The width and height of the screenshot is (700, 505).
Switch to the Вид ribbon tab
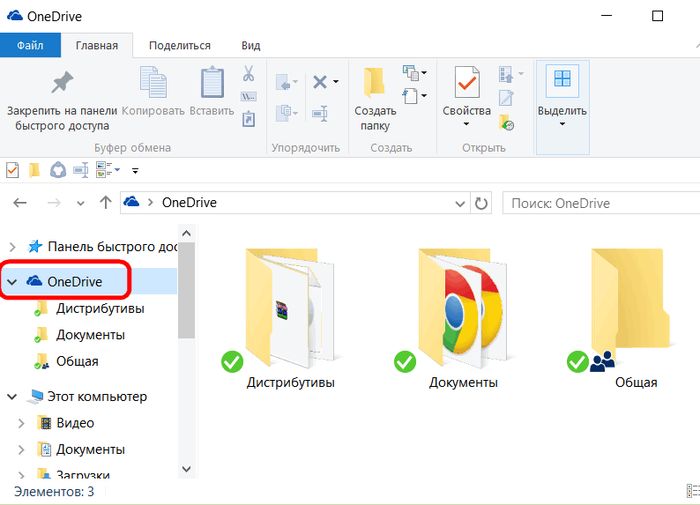click(x=250, y=45)
